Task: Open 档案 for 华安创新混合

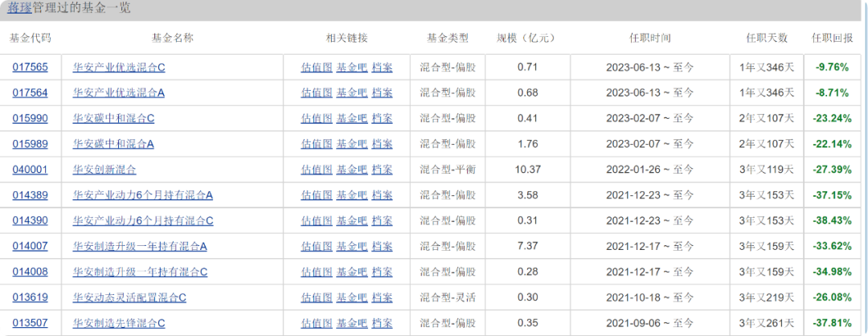Action: tap(382, 170)
